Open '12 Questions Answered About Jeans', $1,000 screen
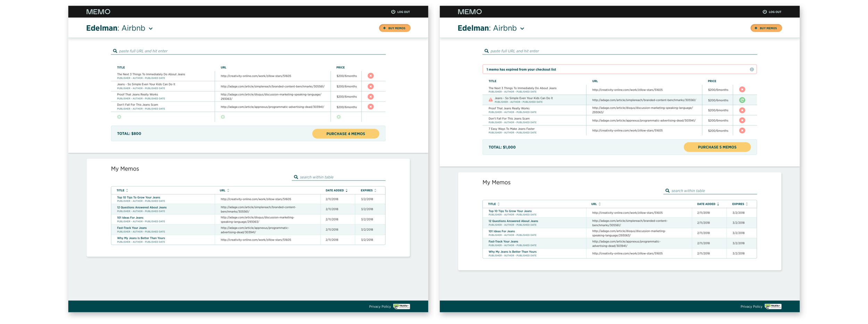Image resolution: width=868 pixels, height=324 pixels. 513,221
